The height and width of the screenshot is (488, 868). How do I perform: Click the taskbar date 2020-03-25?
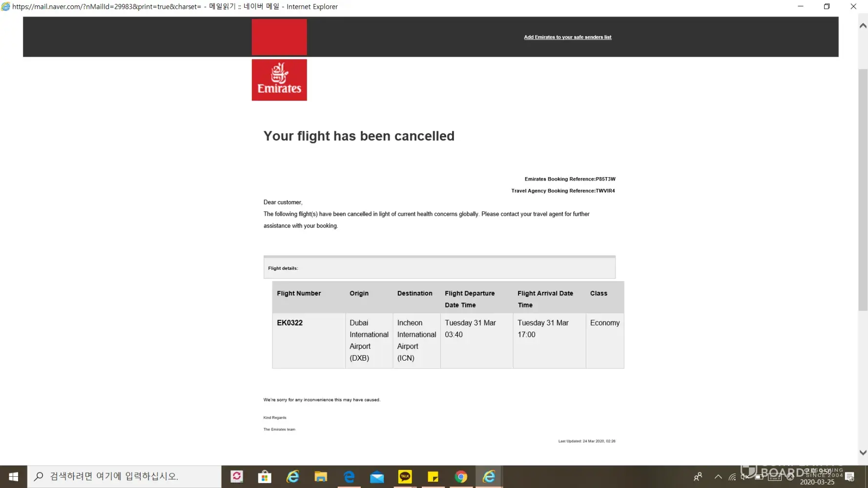click(x=817, y=482)
